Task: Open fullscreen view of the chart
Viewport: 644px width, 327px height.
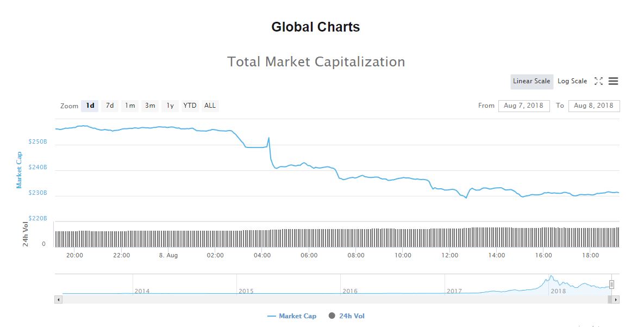Action: point(598,81)
